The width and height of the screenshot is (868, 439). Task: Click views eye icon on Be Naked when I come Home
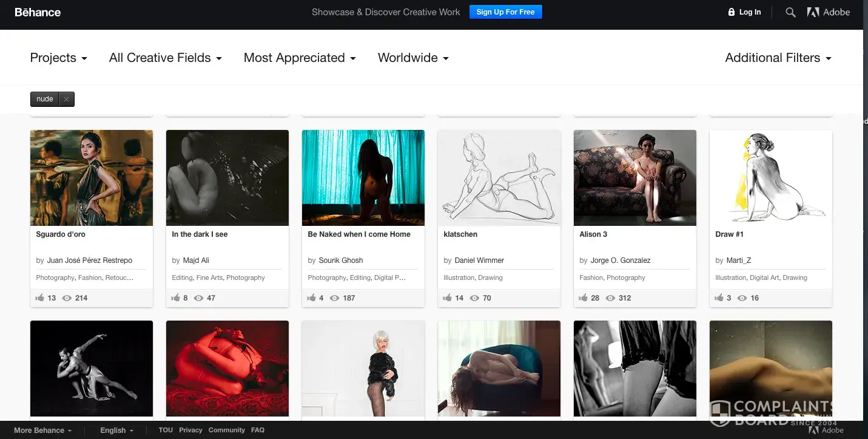tap(334, 298)
